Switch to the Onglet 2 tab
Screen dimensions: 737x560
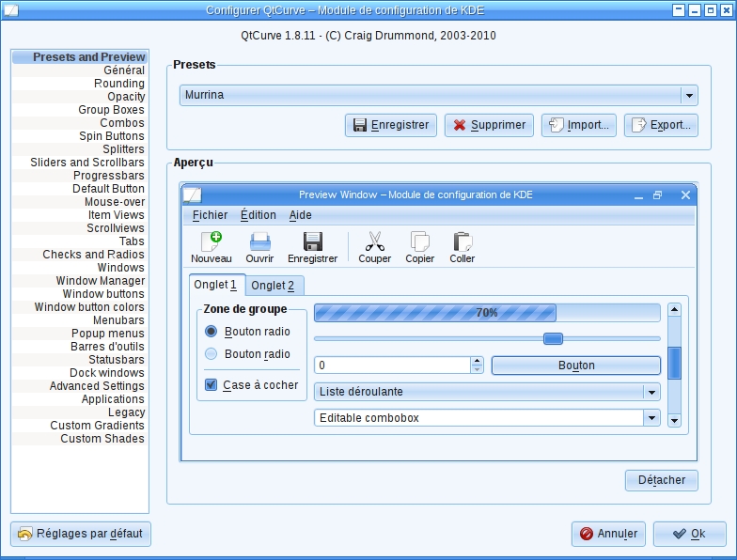[274, 286]
